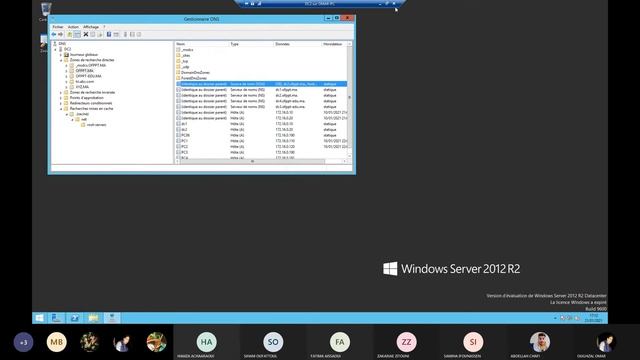Expand the Journaux globaux node
This screenshot has height=360, width=640.
pyautogui.click(x=61, y=55)
